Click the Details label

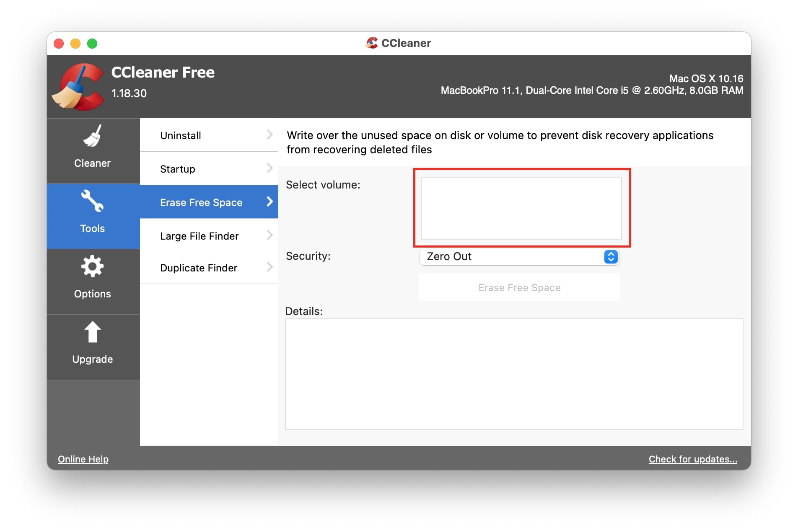(x=304, y=311)
